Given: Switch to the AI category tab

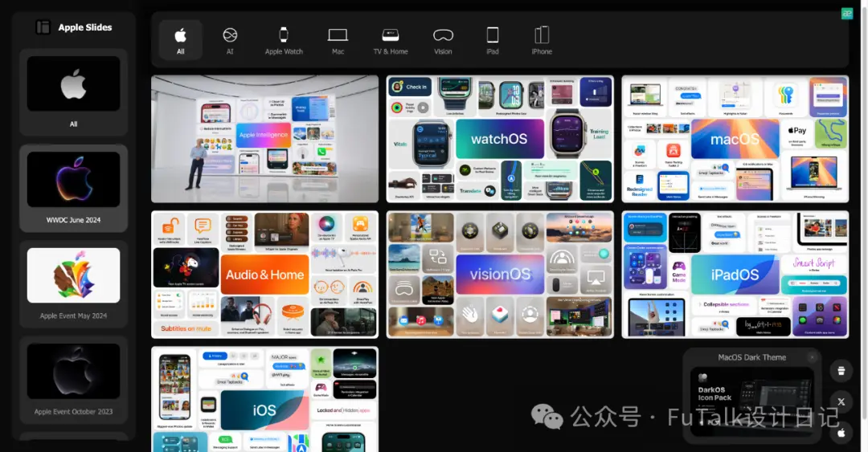Looking at the screenshot, I should (230, 40).
